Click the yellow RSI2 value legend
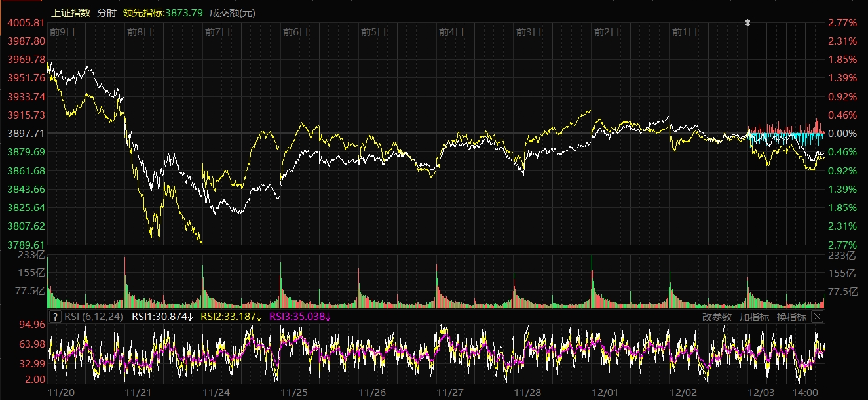868x400 pixels. point(231,317)
